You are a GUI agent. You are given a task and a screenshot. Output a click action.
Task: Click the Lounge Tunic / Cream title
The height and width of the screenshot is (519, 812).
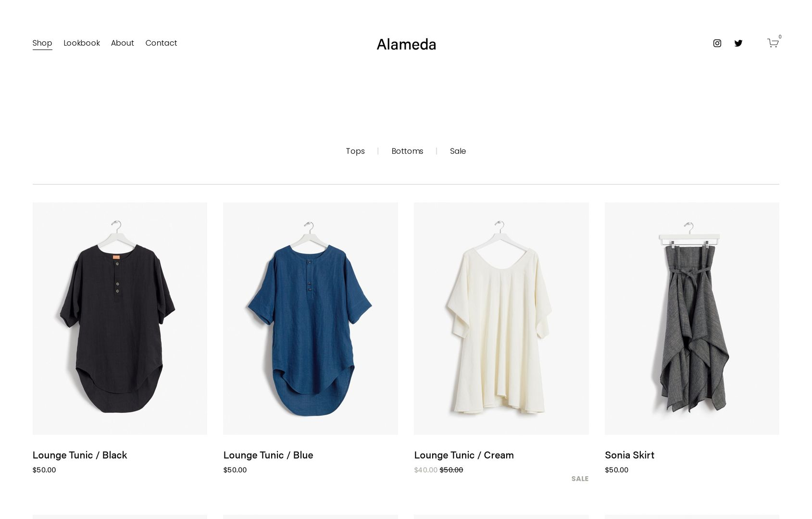point(464,455)
